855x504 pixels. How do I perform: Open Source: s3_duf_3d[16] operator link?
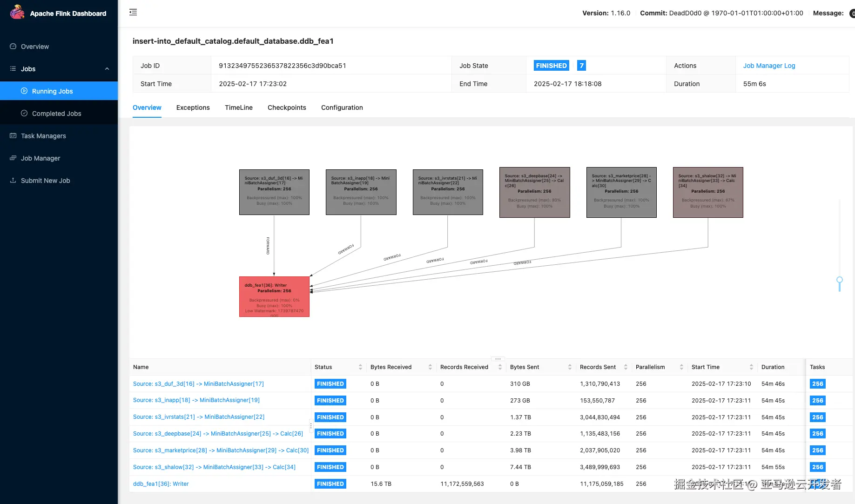[x=198, y=384]
